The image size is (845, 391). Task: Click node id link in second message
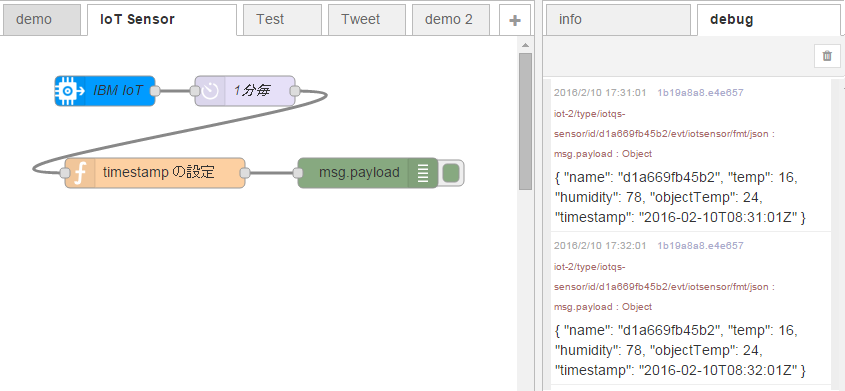[700, 246]
